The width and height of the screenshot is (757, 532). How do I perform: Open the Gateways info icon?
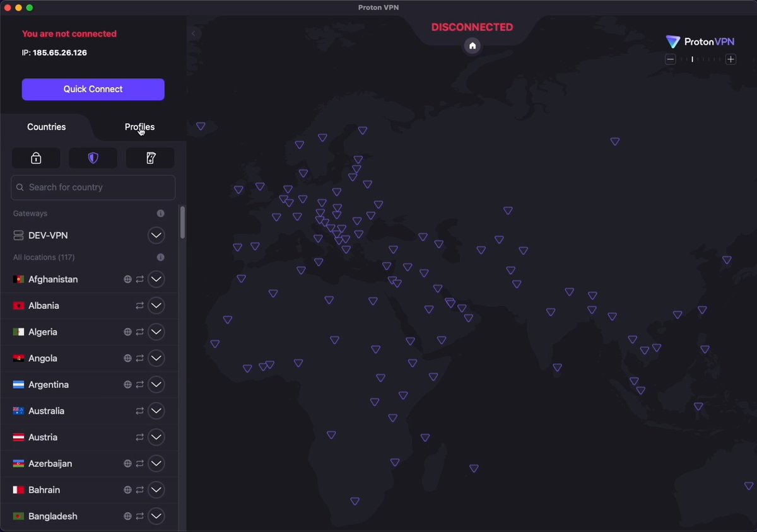click(x=160, y=214)
